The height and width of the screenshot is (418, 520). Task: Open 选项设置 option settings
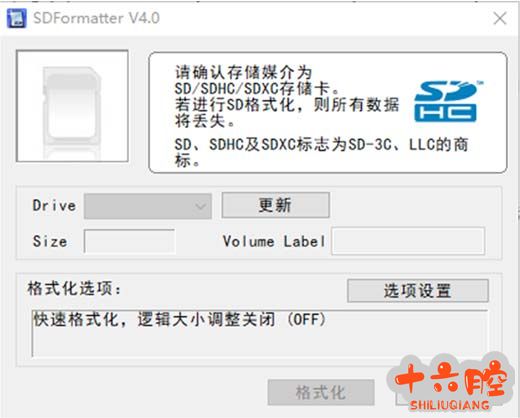tap(418, 291)
